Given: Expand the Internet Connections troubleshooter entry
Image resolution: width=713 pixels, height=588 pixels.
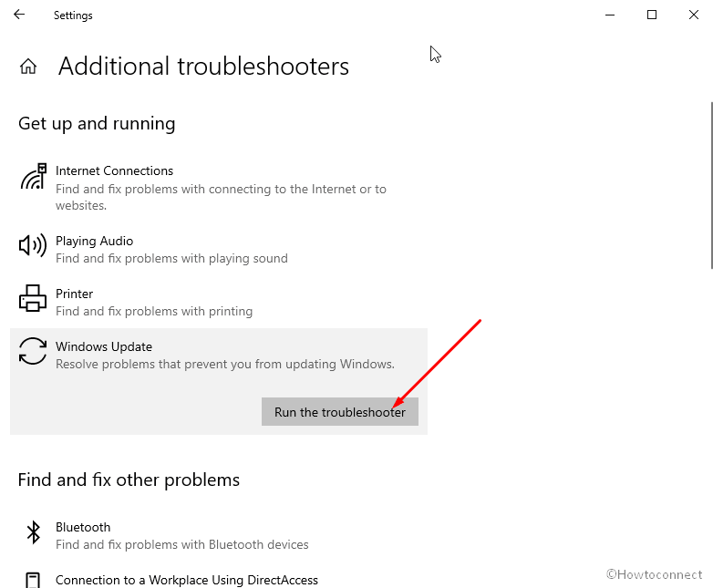Looking at the screenshot, I should pyautogui.click(x=219, y=188).
